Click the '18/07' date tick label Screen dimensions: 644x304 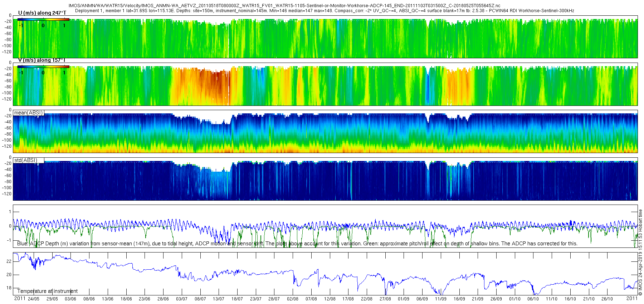[x=237, y=299]
